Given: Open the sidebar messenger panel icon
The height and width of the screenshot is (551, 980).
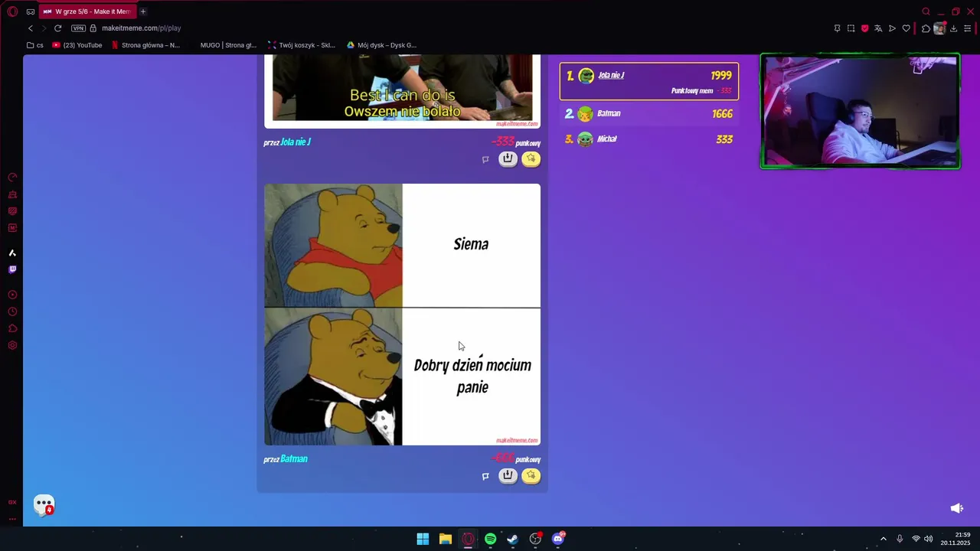Looking at the screenshot, I should (12, 211).
